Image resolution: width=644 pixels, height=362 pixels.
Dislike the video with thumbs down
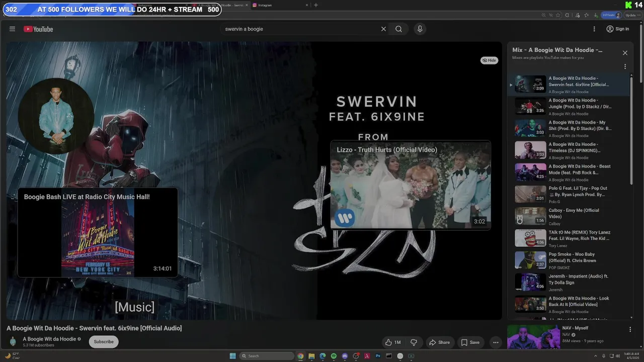(x=414, y=342)
